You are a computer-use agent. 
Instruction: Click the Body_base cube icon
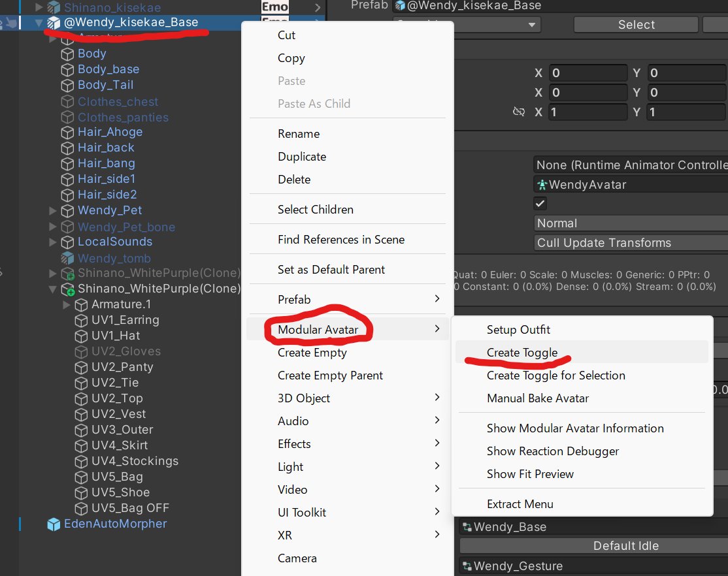[x=67, y=70]
